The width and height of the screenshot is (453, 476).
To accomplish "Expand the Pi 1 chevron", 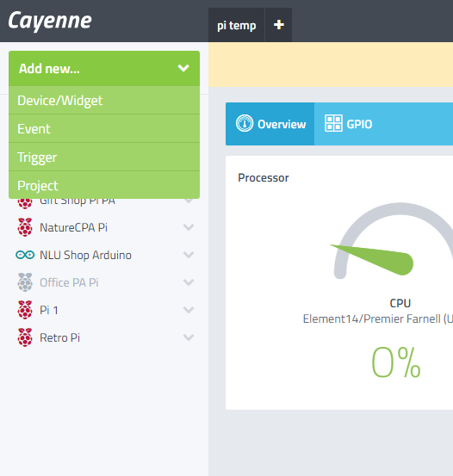I will click(189, 310).
